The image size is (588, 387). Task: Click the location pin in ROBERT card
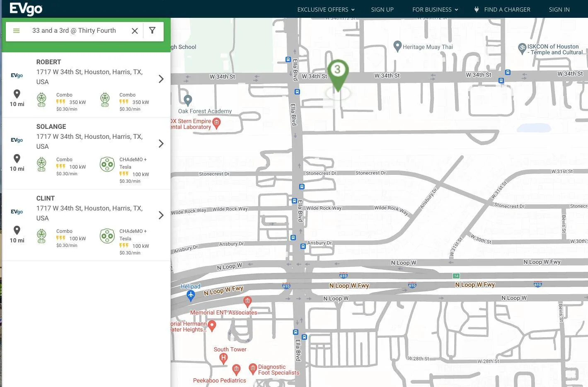tap(17, 94)
